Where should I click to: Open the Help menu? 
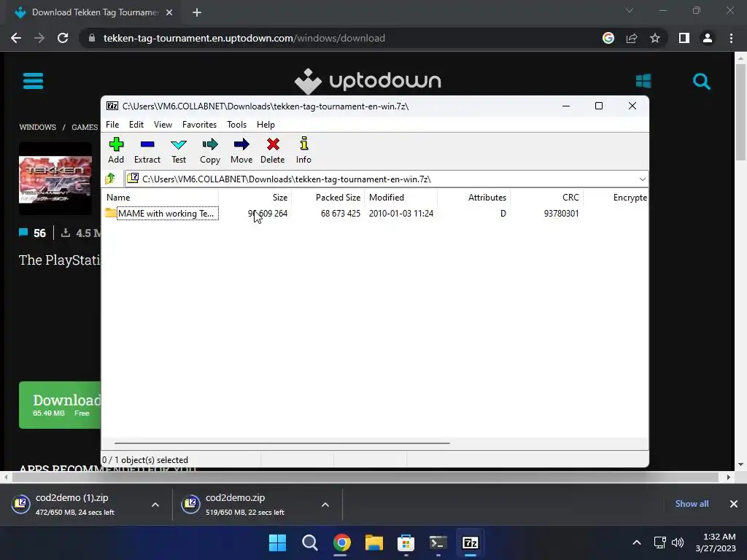click(266, 125)
